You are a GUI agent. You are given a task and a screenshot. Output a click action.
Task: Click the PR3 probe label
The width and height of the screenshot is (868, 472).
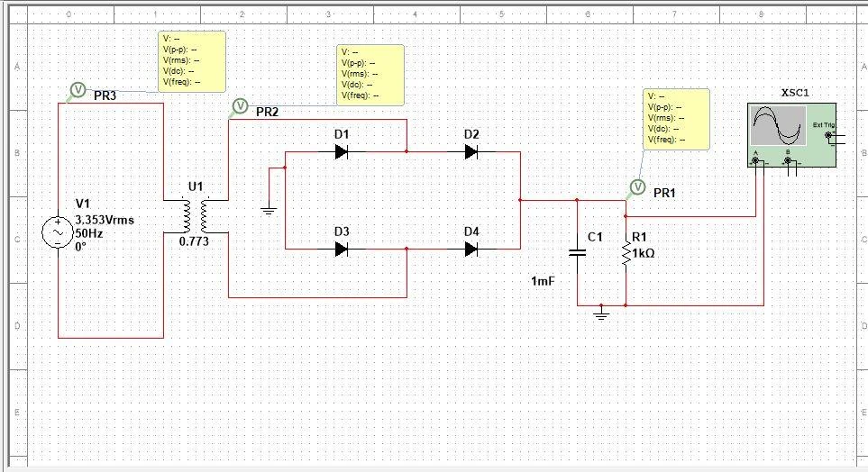click(105, 95)
